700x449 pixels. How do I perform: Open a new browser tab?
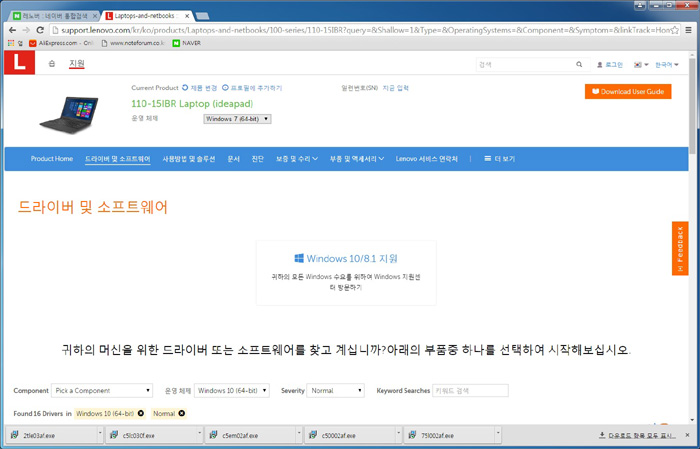point(202,16)
